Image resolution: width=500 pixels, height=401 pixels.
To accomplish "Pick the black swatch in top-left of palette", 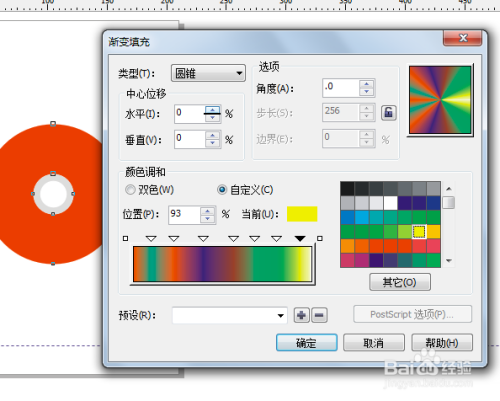I will (348, 188).
